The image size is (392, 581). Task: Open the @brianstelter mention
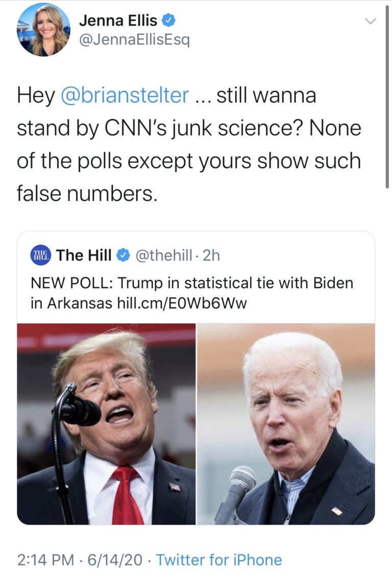125,96
